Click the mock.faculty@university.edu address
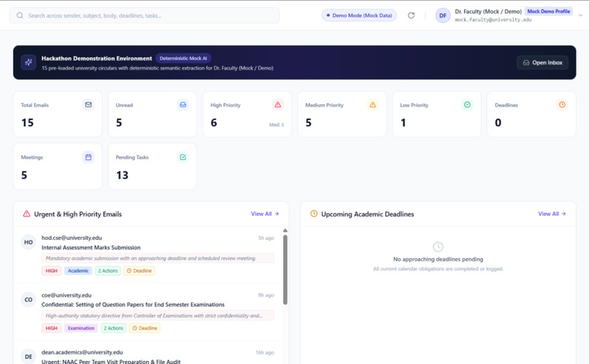This screenshot has height=364, width=589. pos(493,20)
